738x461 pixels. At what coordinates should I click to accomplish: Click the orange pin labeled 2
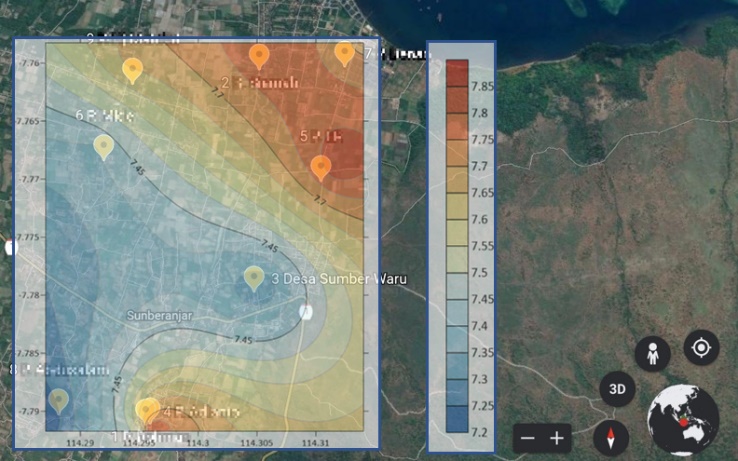click(x=259, y=56)
